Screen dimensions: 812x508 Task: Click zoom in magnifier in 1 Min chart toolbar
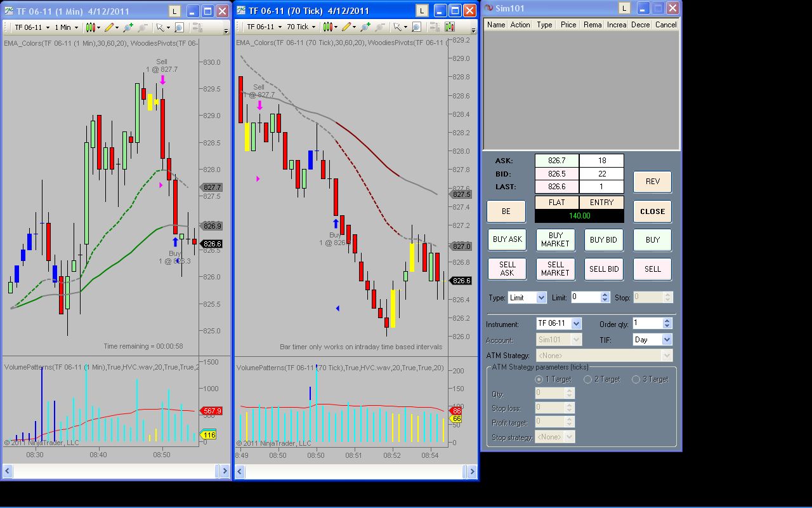pos(128,27)
